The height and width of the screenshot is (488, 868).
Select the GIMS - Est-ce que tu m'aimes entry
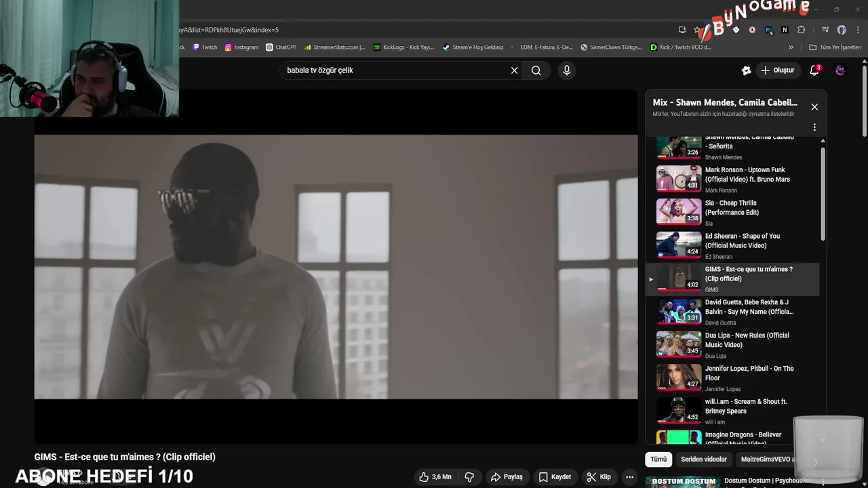tap(732, 279)
